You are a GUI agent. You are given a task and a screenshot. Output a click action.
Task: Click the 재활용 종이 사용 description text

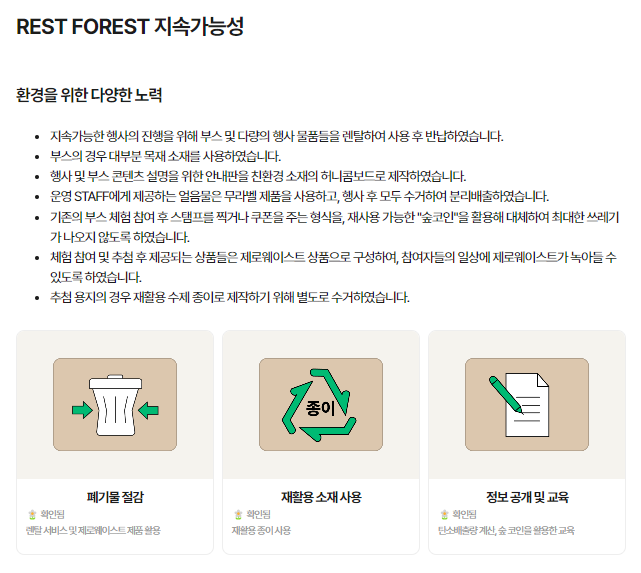pyautogui.click(x=261, y=530)
